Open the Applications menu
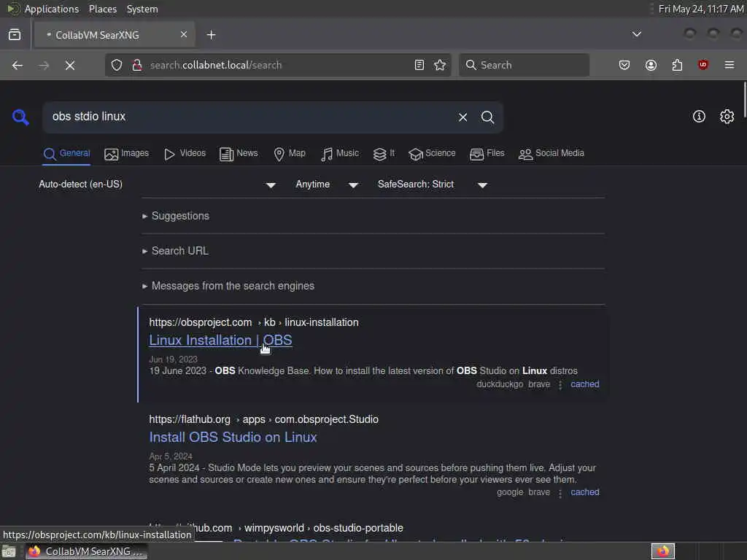Viewport: 747px width, 560px height. 52,9
